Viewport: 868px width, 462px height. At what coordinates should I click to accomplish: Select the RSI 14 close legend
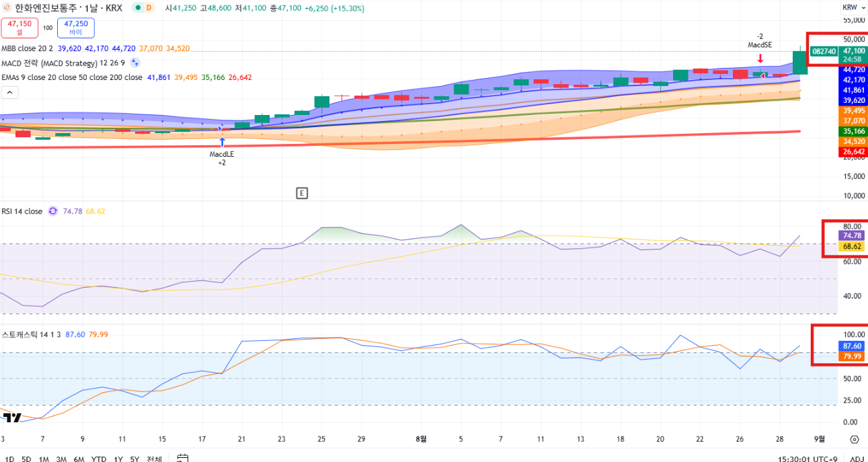(x=22, y=211)
